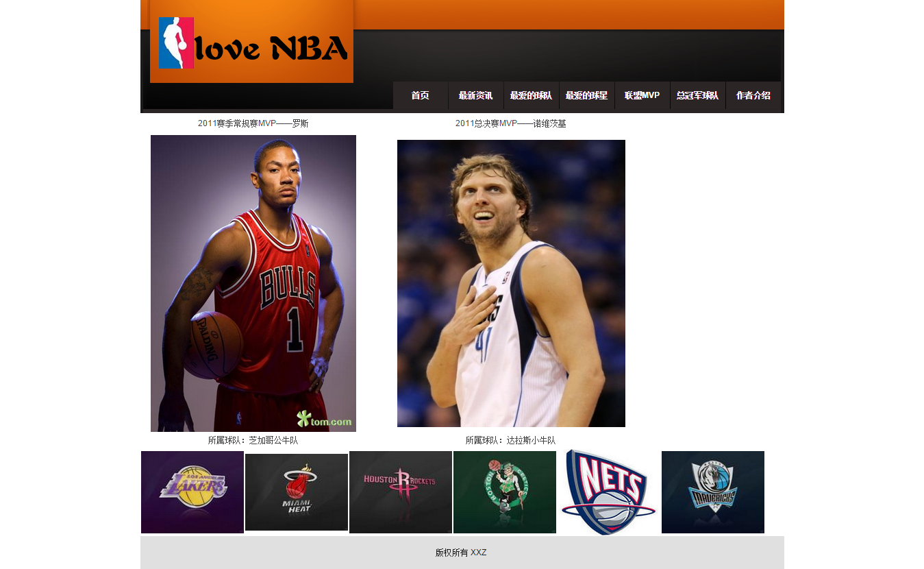
Task: Open the Houston Rockets logo
Action: [401, 492]
